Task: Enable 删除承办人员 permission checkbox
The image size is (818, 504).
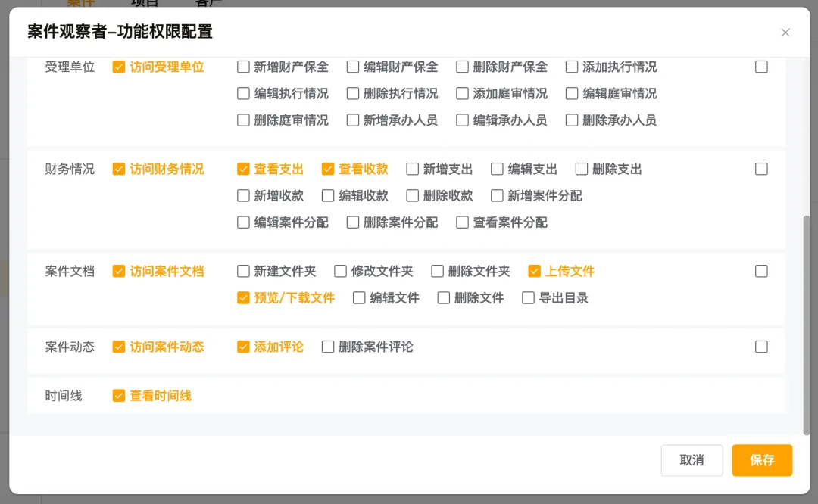Action: click(x=572, y=120)
